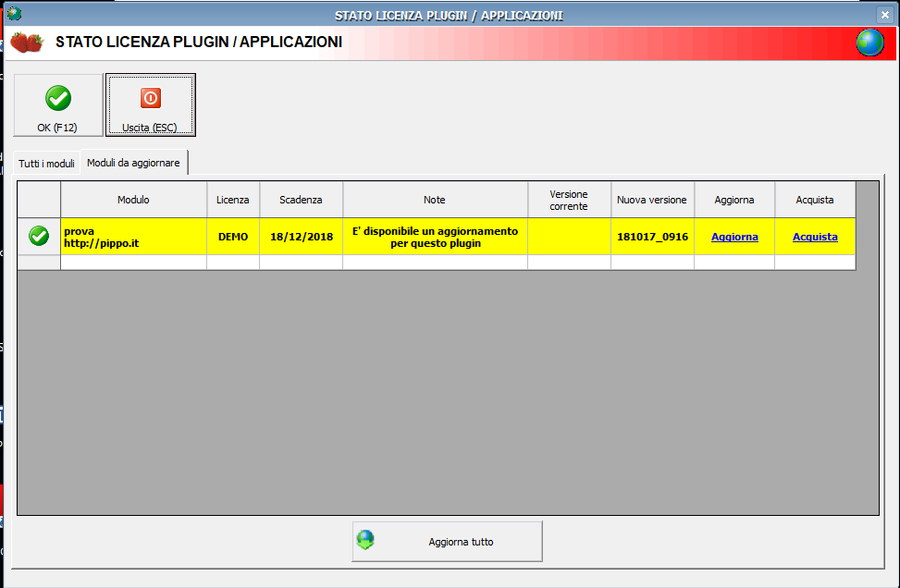Click the OK (F12) green checkmark button

coord(58,105)
